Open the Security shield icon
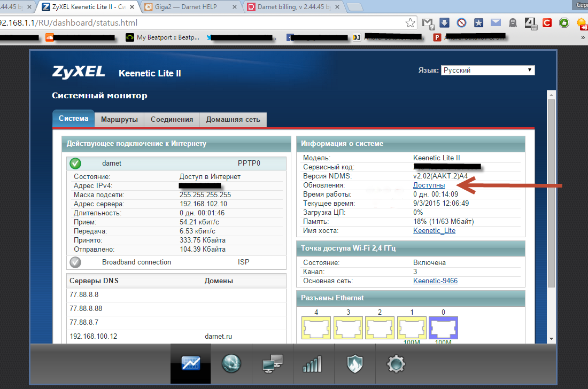Viewport: 588px width, 389px height. 354,364
